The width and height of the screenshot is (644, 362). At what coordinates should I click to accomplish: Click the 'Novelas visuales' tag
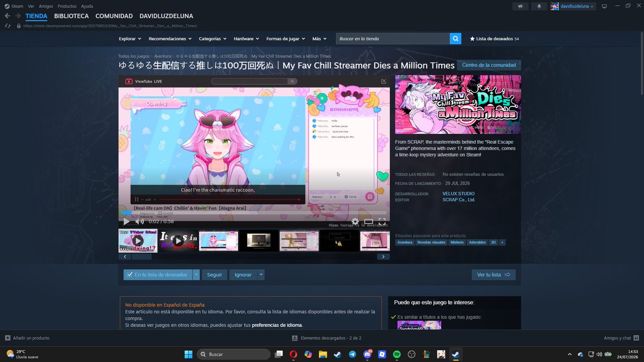[431, 242]
